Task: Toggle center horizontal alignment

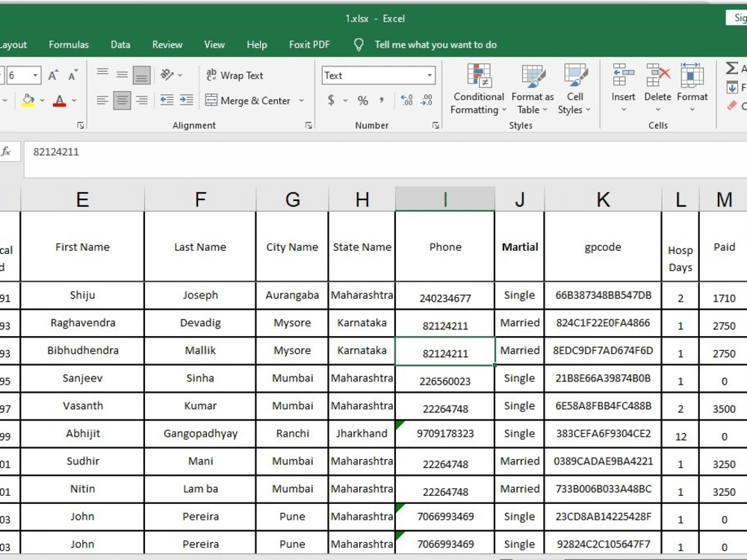Action: [x=122, y=101]
